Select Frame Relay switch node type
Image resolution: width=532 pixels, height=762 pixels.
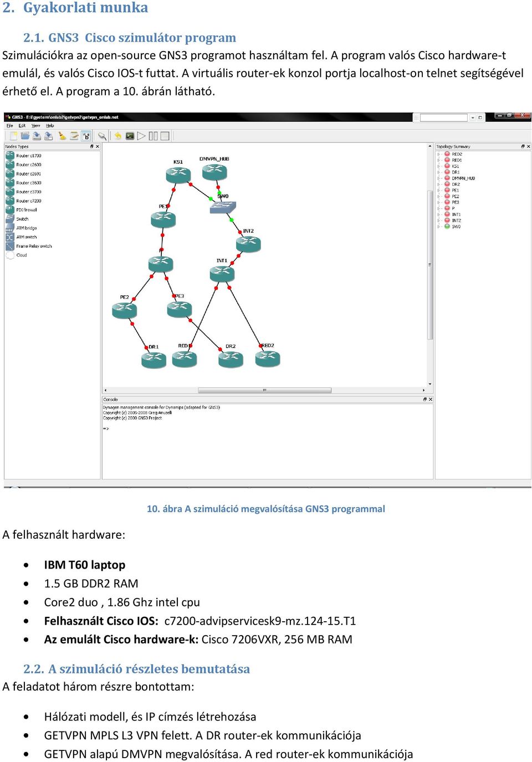[29, 246]
